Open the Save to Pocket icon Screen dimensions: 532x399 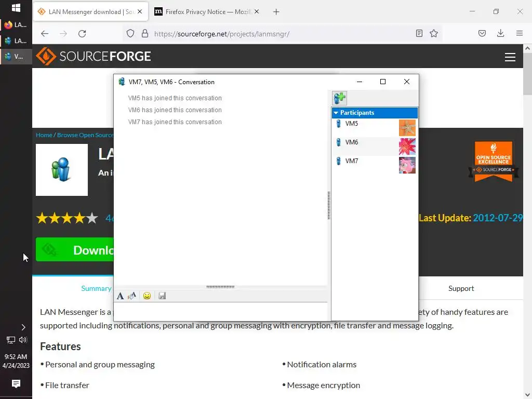pos(482,34)
